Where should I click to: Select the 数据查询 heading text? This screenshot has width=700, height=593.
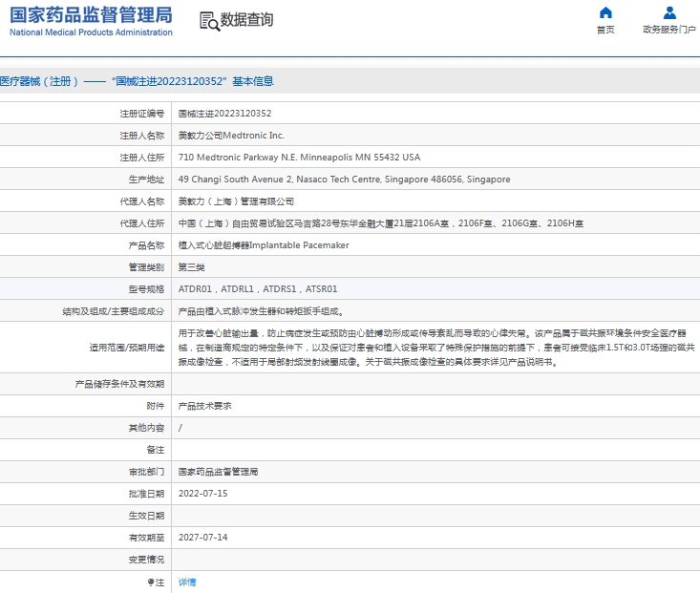246,20
